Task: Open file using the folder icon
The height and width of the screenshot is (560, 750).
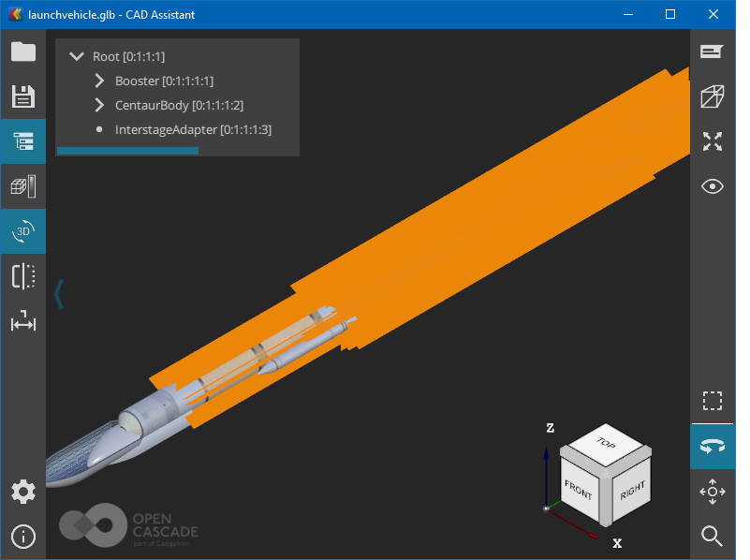Action: [x=22, y=52]
